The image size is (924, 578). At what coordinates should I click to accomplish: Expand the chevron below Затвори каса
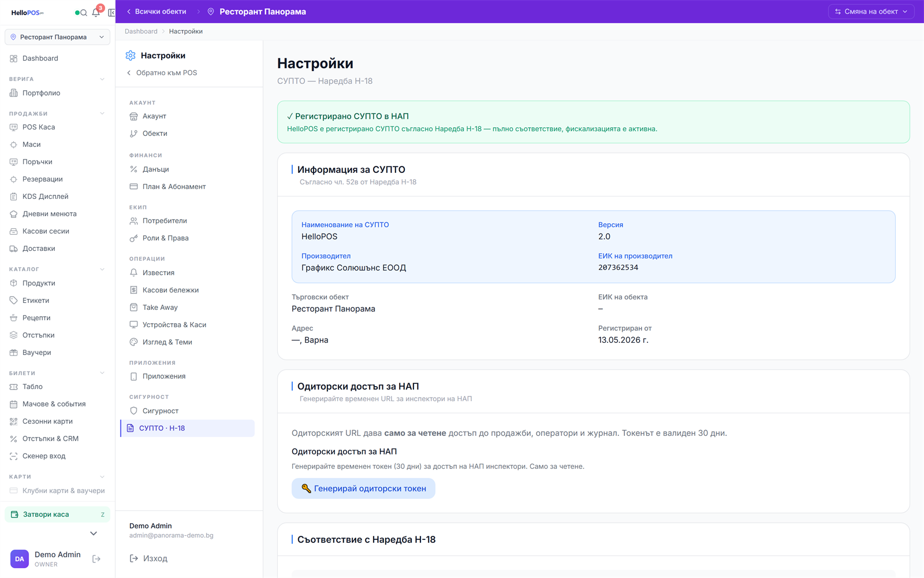(94, 533)
